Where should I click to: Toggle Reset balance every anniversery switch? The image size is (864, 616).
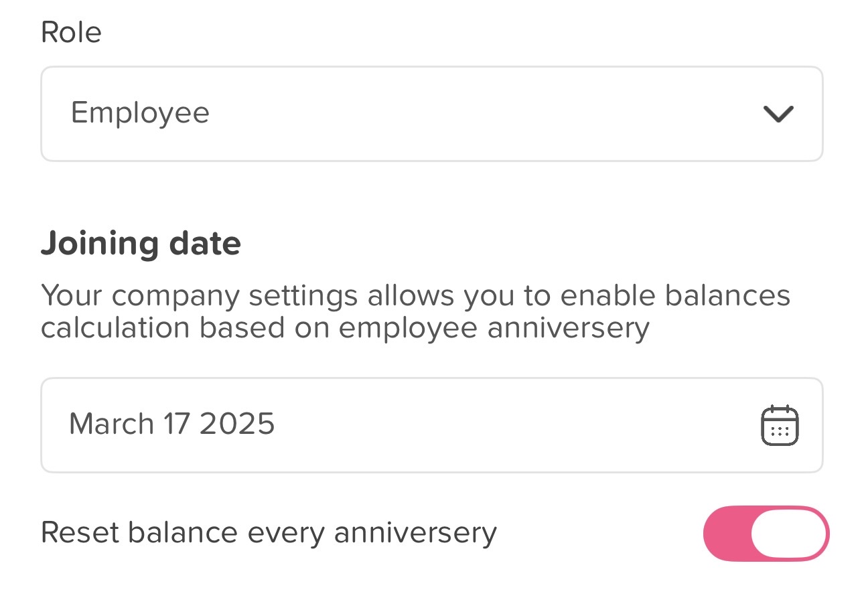766,533
